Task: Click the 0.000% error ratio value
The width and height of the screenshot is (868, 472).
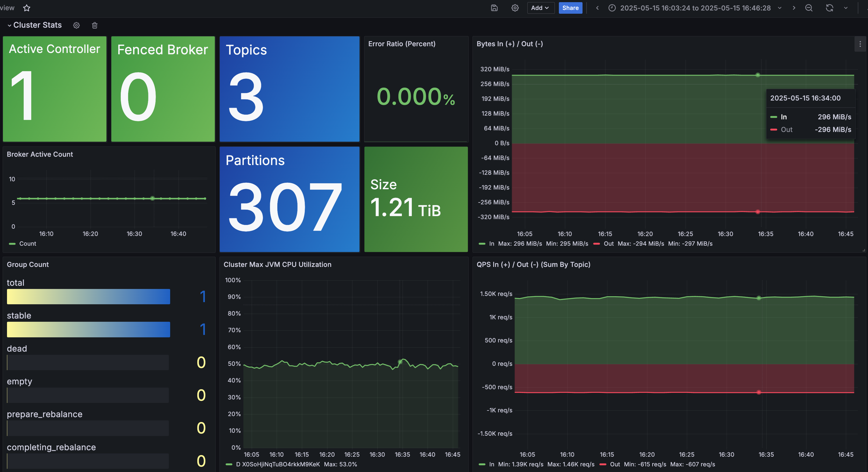Action: (416, 97)
